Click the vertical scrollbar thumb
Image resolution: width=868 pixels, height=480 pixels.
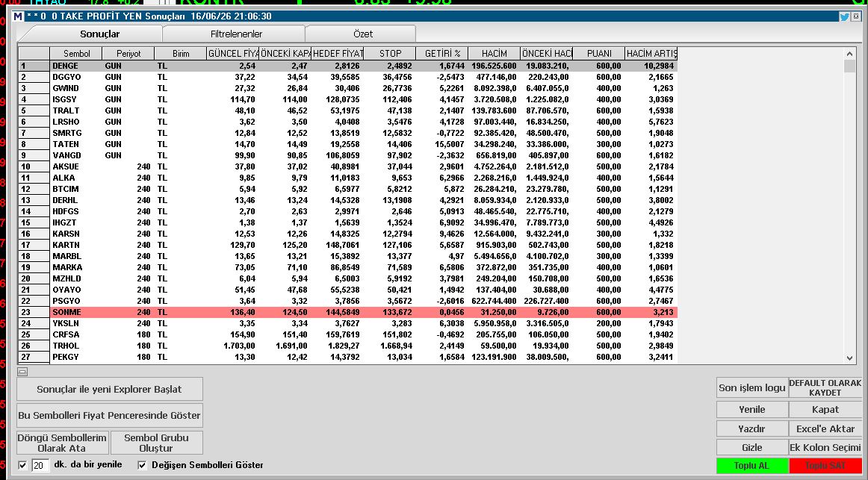[x=850, y=66]
